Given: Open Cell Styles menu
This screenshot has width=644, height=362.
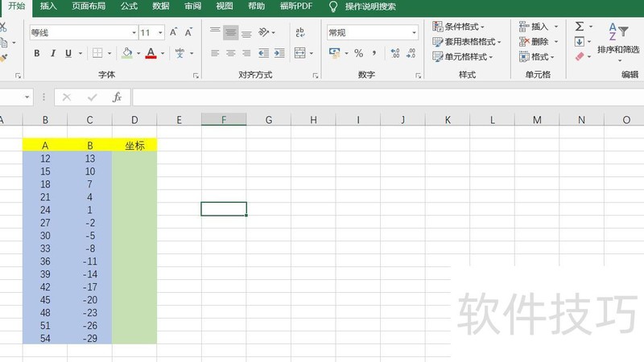Looking at the screenshot, I should [462, 56].
